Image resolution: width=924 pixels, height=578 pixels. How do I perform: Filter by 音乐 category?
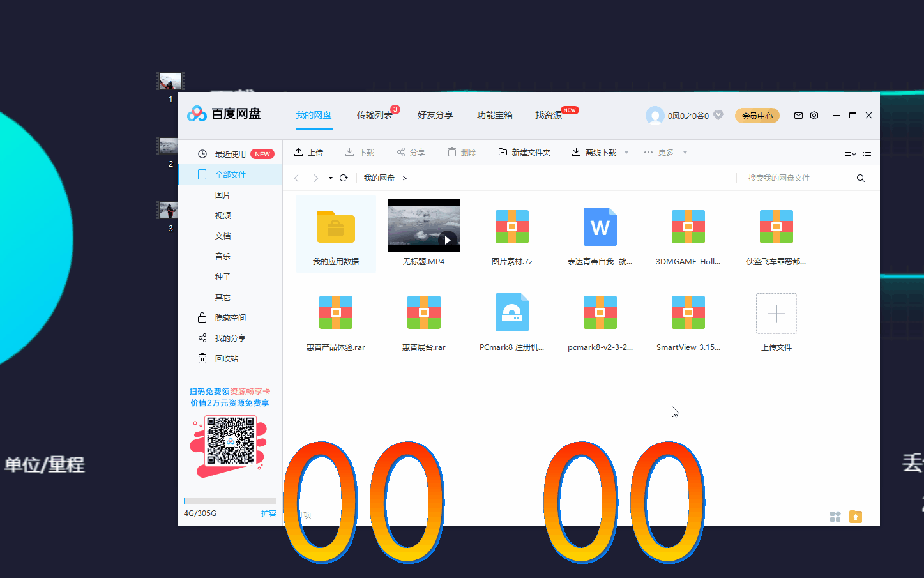(223, 256)
